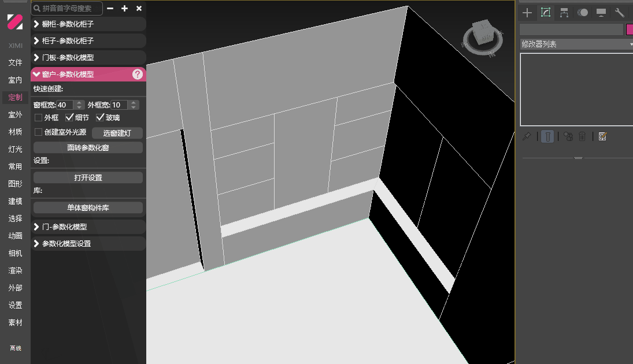Expand 参数化模型设置 section
633x364 pixels.
88,244
